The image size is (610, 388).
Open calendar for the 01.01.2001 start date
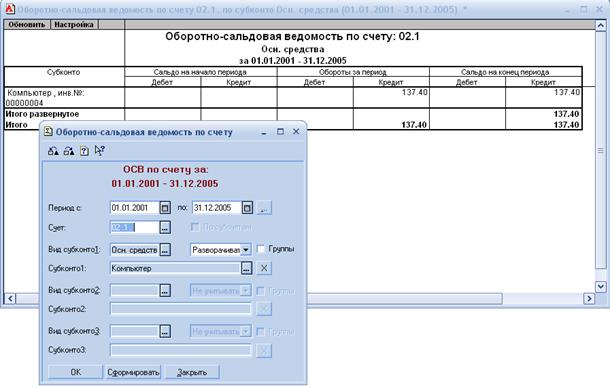click(165, 207)
